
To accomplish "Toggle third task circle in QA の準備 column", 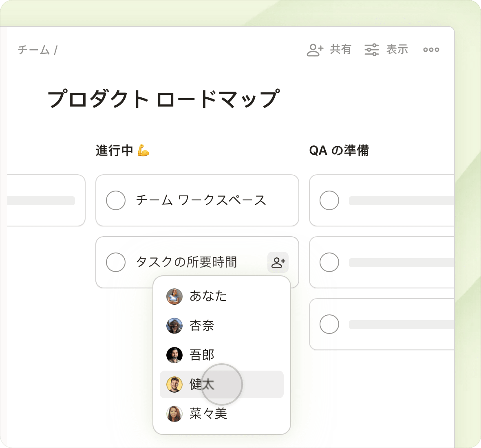I will pos(329,324).
